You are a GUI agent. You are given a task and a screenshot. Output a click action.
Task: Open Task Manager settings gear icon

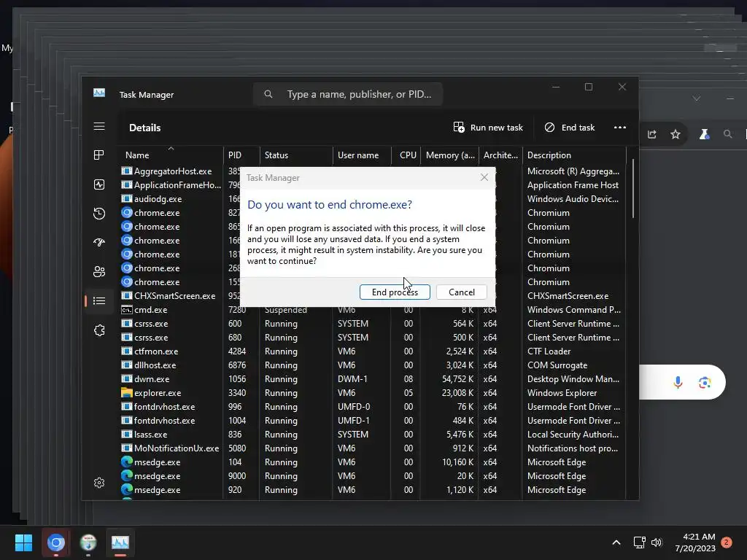(99, 483)
